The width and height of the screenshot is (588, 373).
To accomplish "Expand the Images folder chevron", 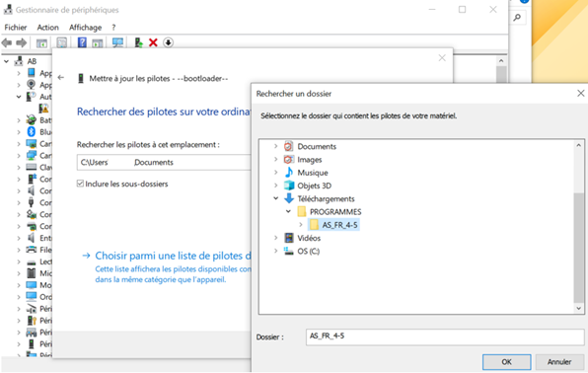I will tap(275, 160).
